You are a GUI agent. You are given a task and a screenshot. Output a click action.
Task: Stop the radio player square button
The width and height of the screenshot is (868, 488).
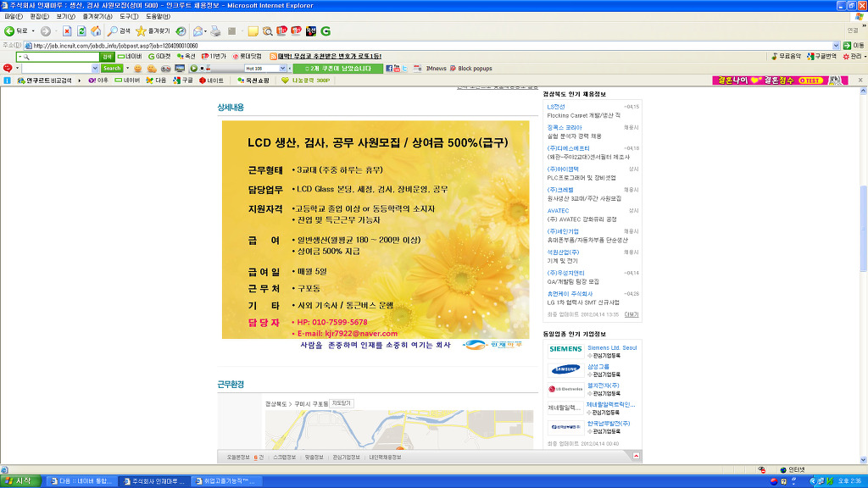point(202,69)
